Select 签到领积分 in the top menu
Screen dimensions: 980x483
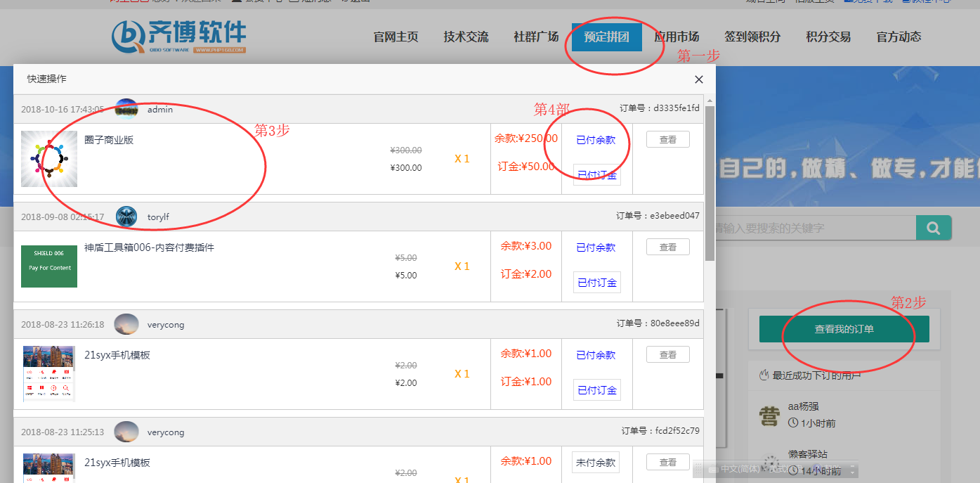tap(752, 37)
